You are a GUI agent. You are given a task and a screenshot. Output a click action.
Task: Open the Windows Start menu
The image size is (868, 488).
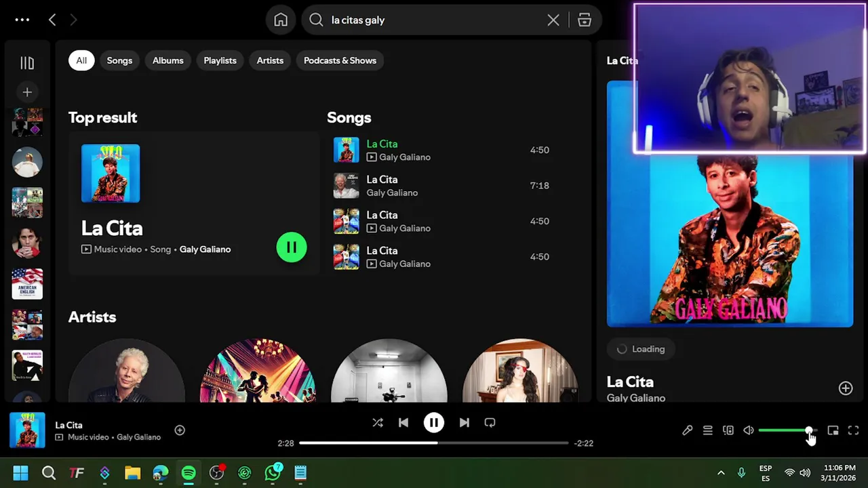[x=20, y=473]
